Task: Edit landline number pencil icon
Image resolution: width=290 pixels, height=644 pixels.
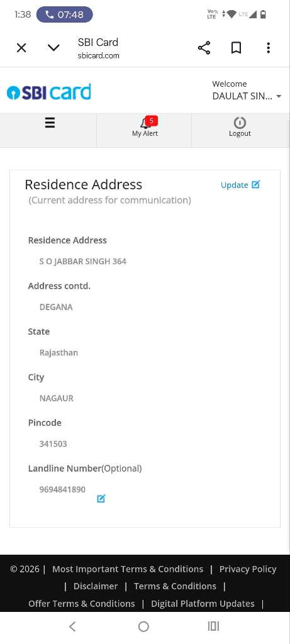Action: pos(101,499)
